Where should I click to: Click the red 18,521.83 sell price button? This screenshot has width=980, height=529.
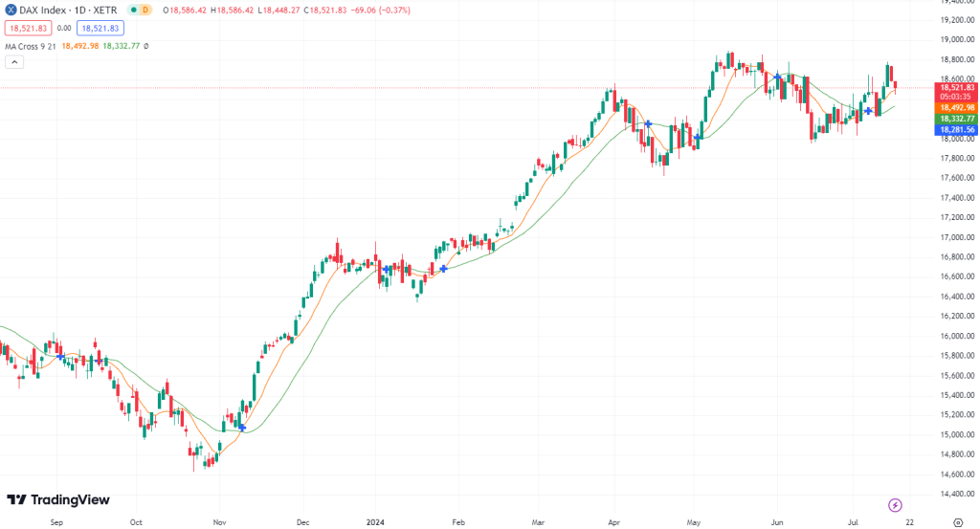point(28,28)
